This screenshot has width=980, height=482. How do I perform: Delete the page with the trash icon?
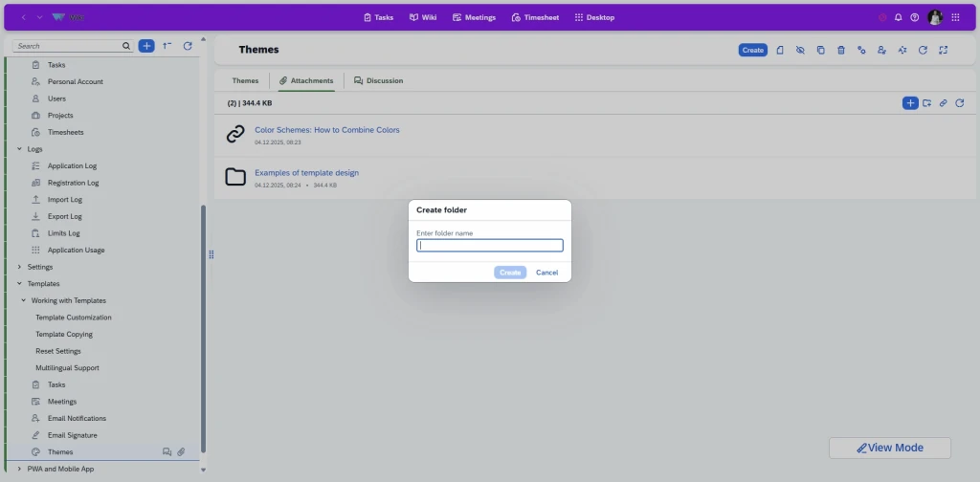coord(841,50)
